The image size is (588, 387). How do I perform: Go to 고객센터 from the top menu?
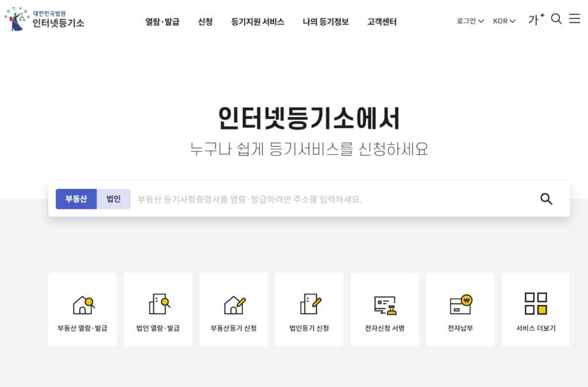coord(381,21)
